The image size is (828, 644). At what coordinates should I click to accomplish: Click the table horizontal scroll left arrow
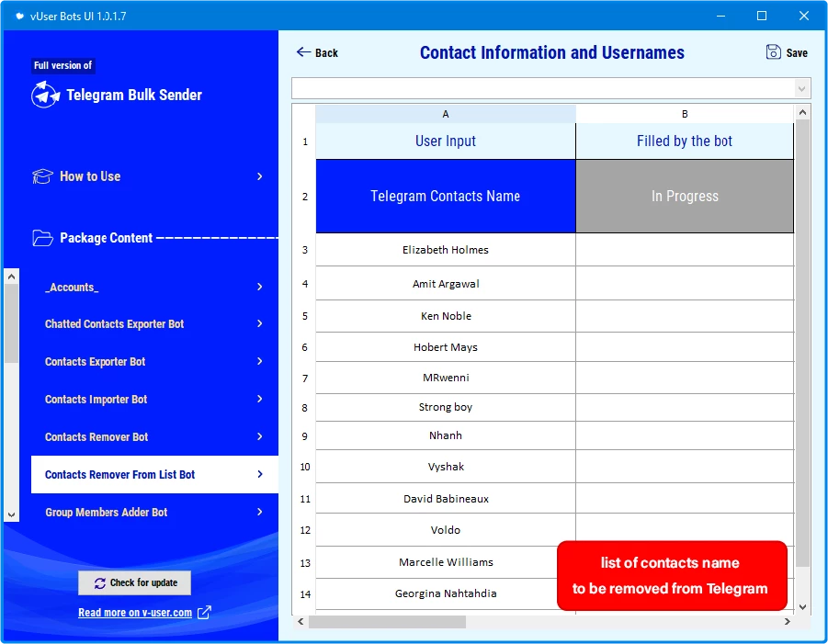(301, 621)
